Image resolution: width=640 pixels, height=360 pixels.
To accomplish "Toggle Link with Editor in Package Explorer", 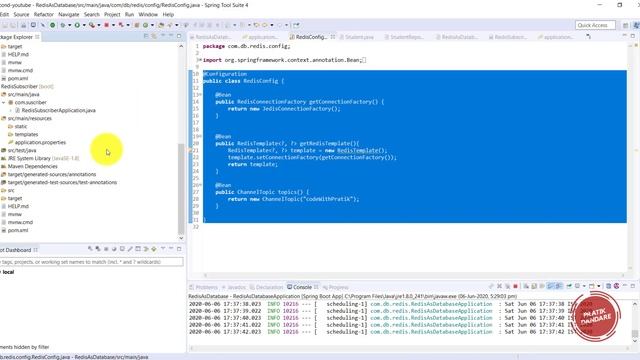I will click(x=154, y=36).
